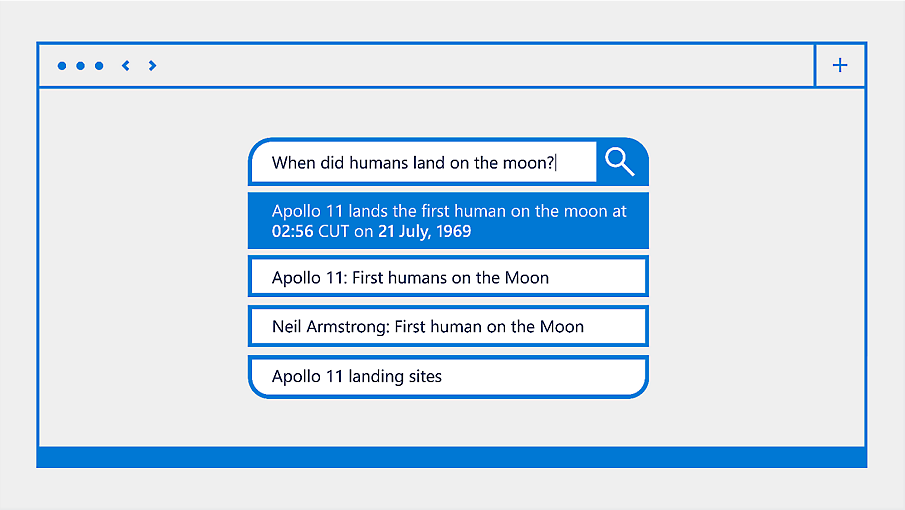Click the bold "21 July, 1969" date

click(424, 231)
